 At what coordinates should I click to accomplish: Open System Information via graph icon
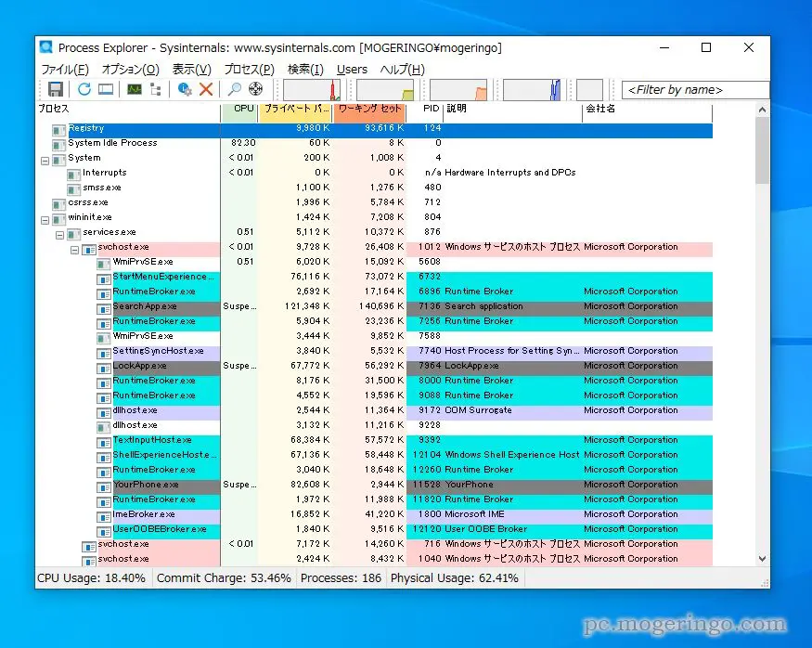[135, 89]
